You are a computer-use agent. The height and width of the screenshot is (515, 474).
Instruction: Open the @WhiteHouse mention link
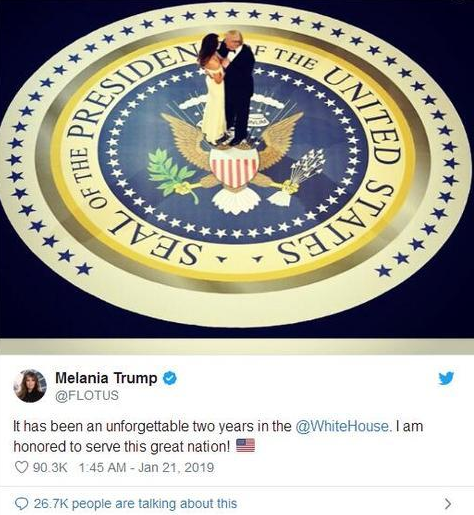tap(344, 426)
